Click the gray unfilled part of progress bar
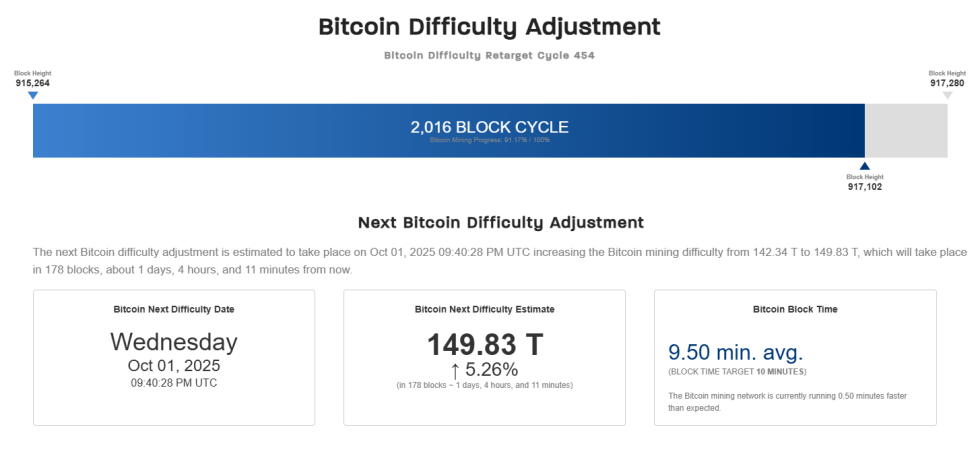 (906, 130)
